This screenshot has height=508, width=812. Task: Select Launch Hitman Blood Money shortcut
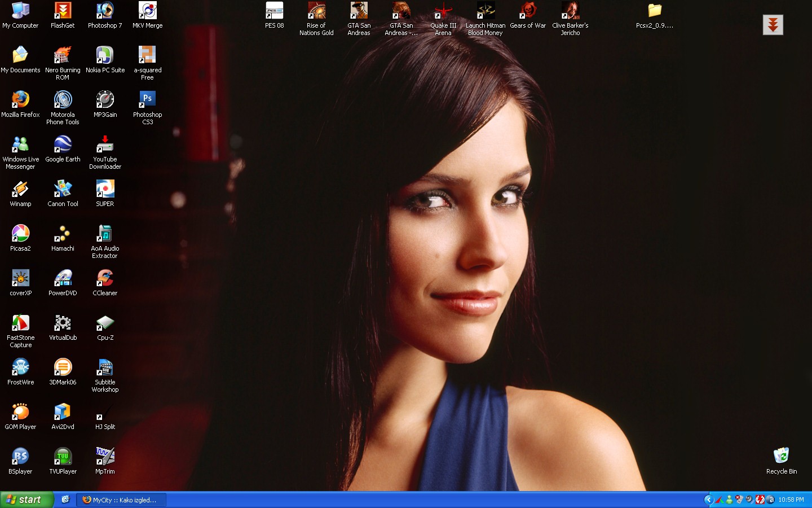pyautogui.click(x=486, y=19)
